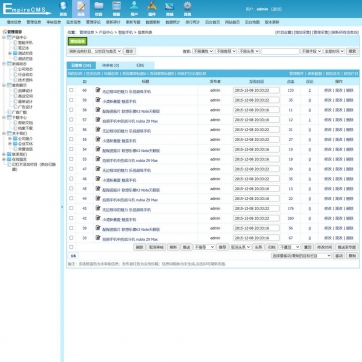Open 管理评论 in the submenu bar
The height and width of the screenshot is (362, 362).
coord(93,22)
